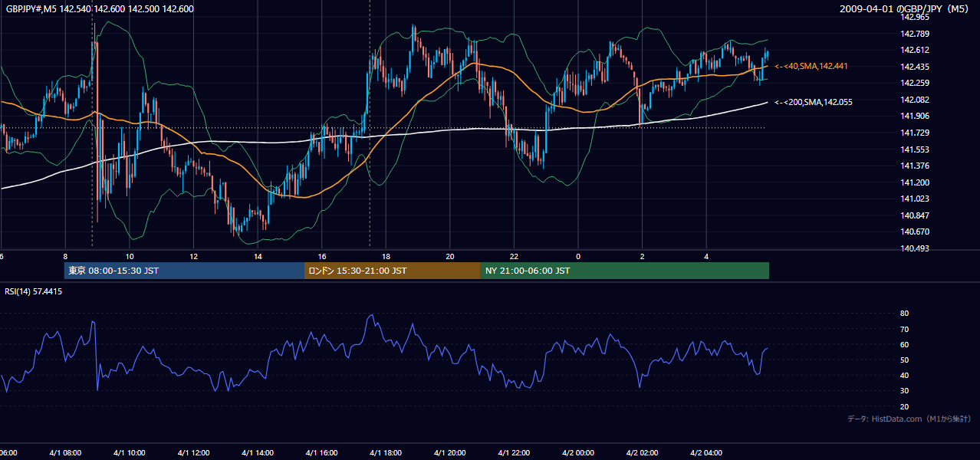Click price axis value 141.200
Viewport: 980px width, 460px height.
914,182
